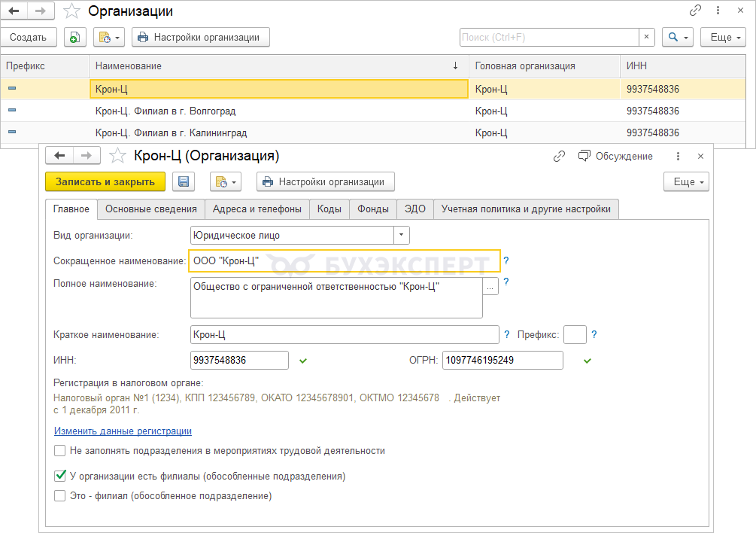Go back using the arrow in the Крон-Ц form
The height and width of the screenshot is (533, 756).
pyautogui.click(x=60, y=156)
